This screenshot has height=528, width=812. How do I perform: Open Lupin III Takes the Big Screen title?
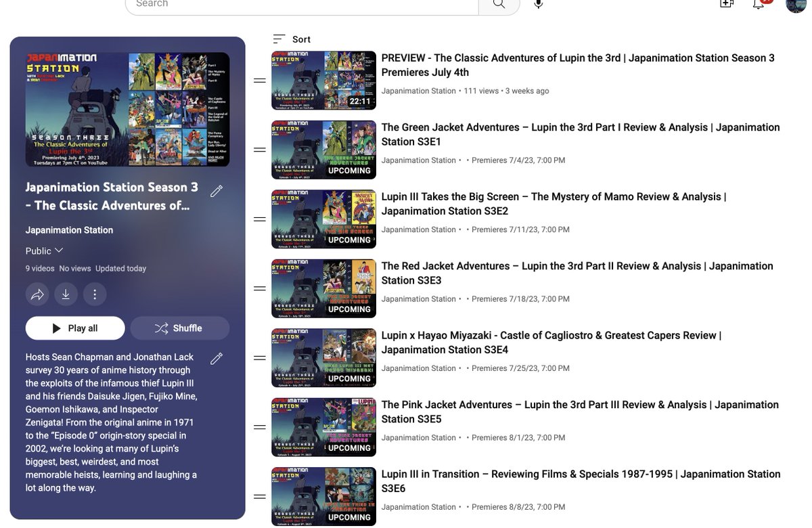[554, 204]
